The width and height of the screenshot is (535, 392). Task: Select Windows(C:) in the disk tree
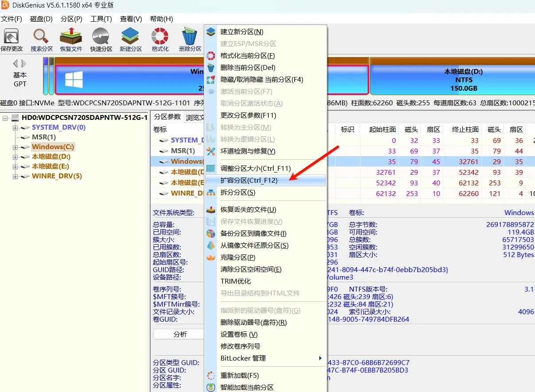[53, 147]
